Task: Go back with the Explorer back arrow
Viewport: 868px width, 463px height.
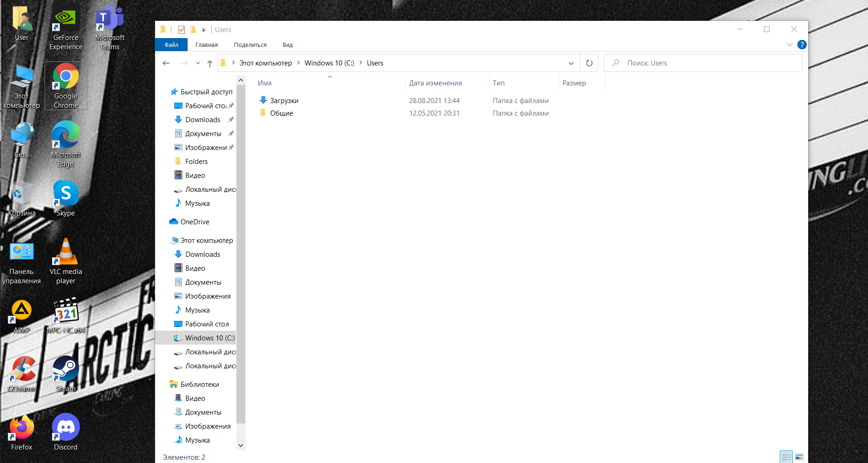Action: point(166,63)
